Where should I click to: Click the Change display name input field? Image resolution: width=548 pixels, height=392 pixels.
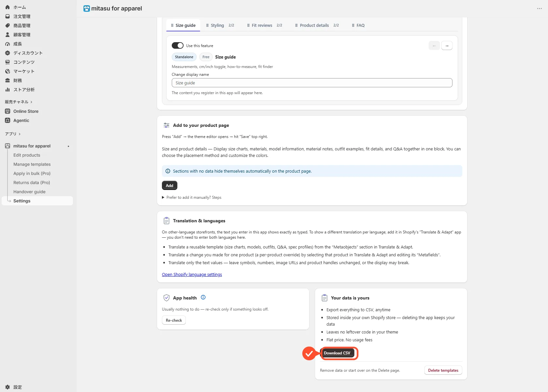coord(312,83)
